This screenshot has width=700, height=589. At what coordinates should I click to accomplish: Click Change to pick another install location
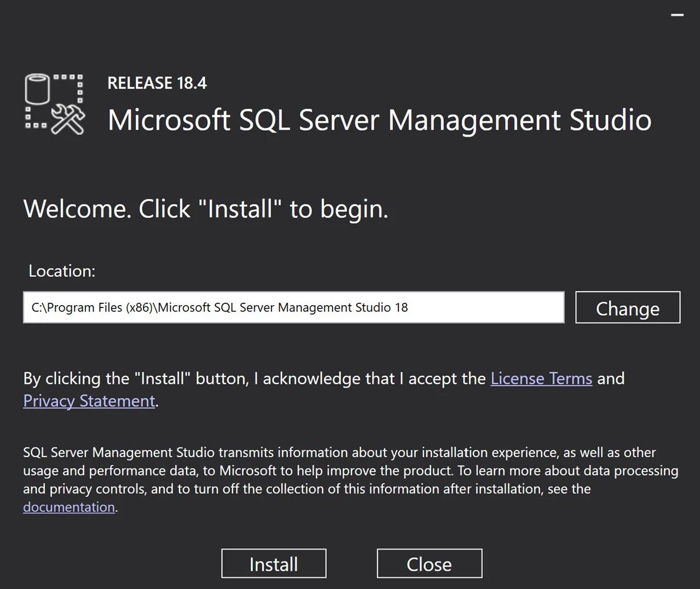628,307
